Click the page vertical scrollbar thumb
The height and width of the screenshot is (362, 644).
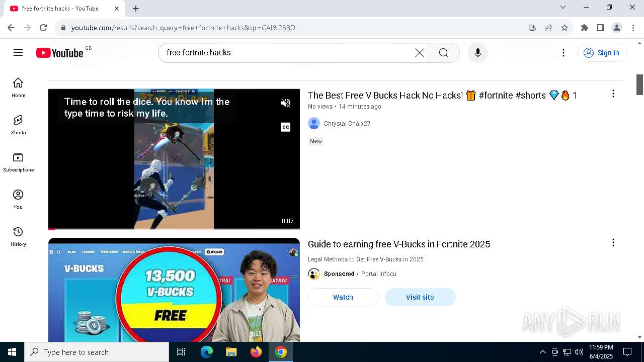tap(640, 84)
